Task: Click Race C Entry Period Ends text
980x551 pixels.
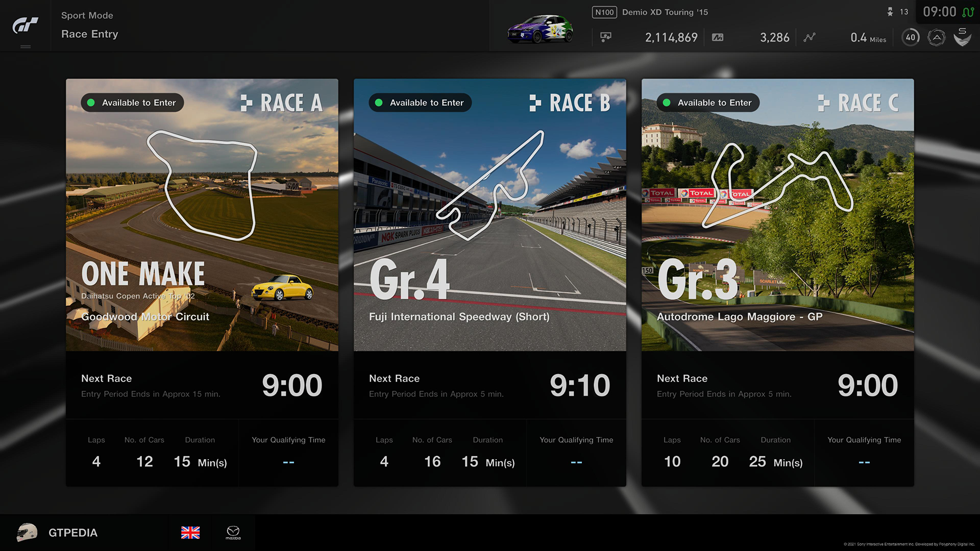Action: (x=724, y=394)
